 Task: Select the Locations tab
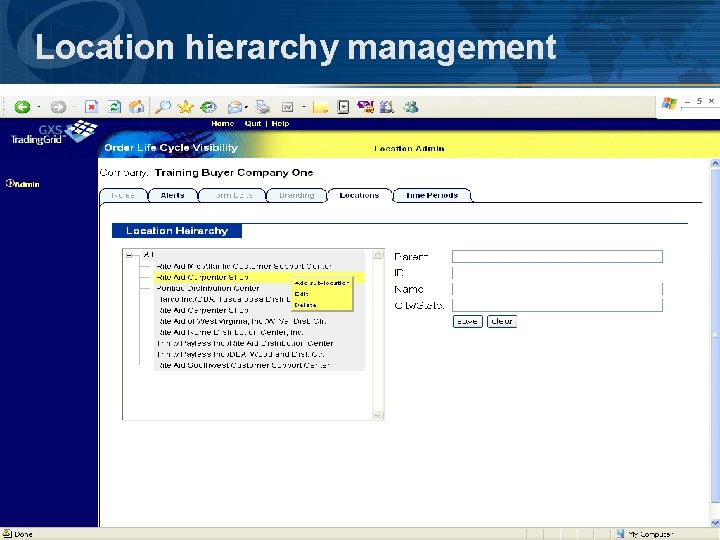point(359,195)
